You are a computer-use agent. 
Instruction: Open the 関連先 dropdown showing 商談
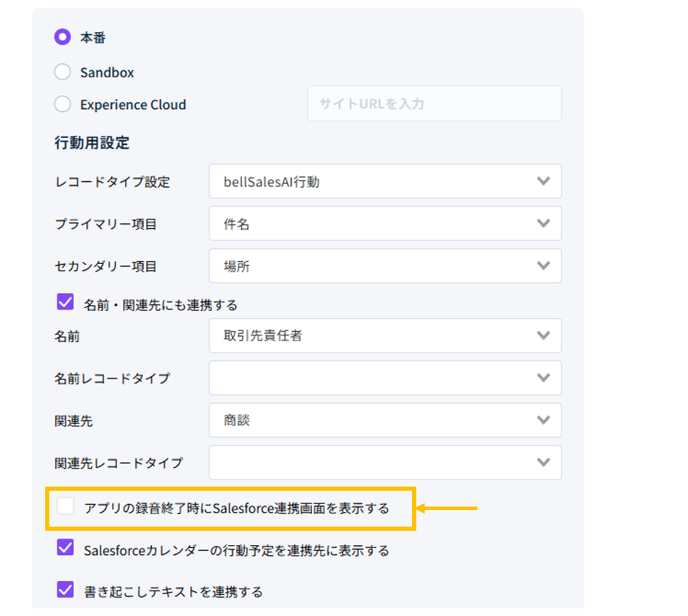tap(385, 420)
